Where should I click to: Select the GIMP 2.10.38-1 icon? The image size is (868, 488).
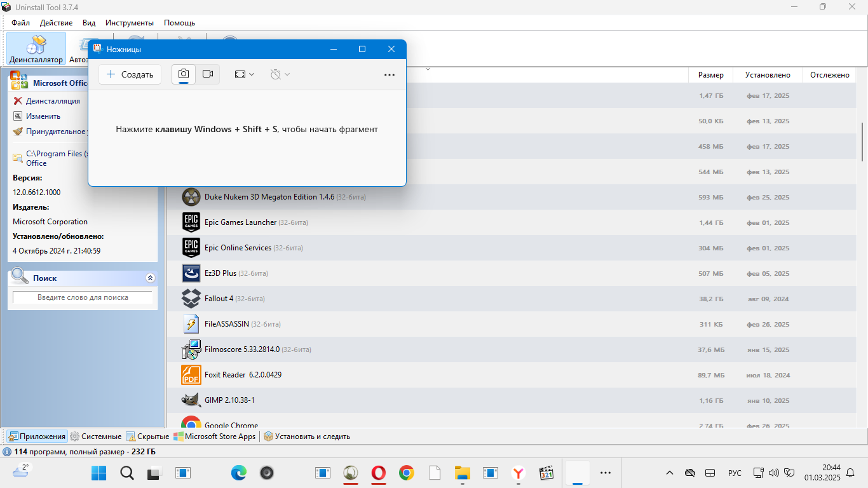(191, 400)
